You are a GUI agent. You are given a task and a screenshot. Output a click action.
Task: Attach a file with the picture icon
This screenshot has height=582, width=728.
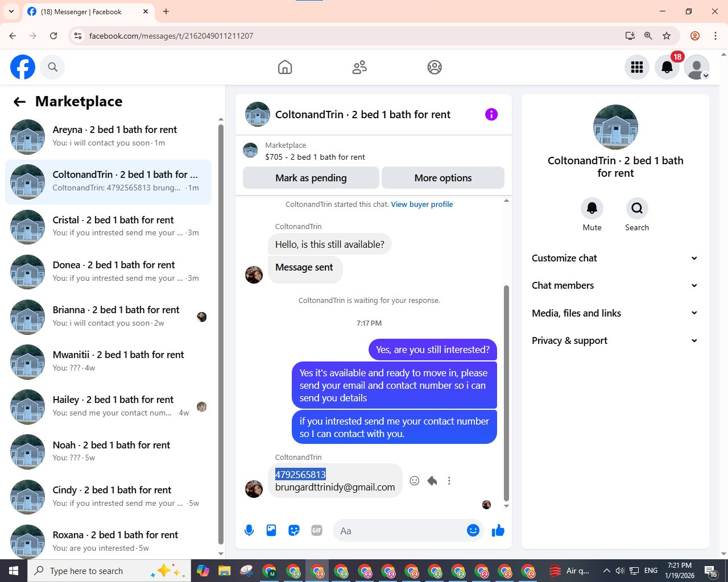pyautogui.click(x=271, y=530)
